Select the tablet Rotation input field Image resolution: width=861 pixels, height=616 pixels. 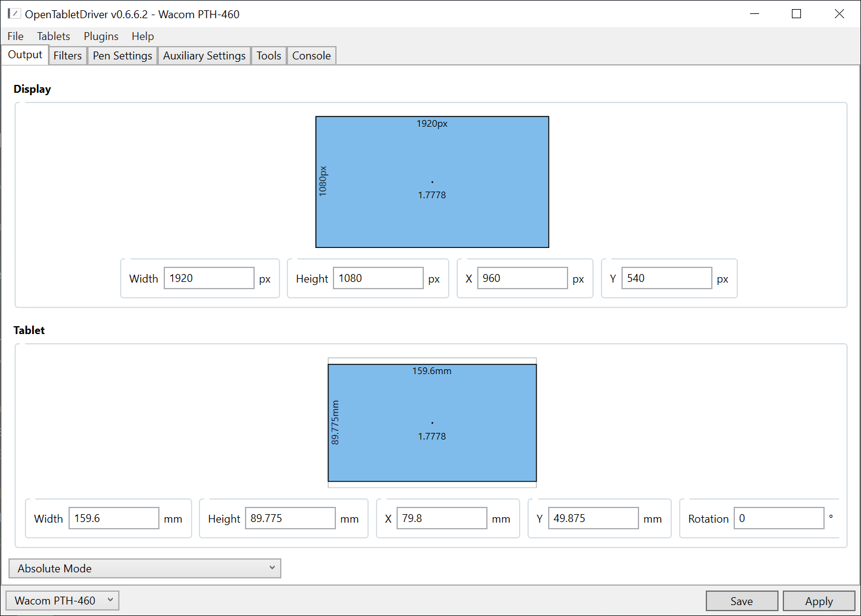click(x=779, y=518)
